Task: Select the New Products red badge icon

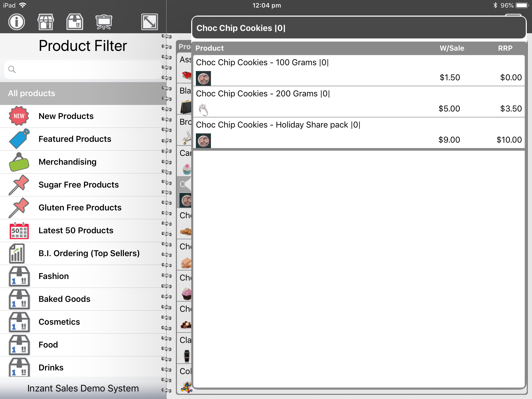Action: coord(19,116)
